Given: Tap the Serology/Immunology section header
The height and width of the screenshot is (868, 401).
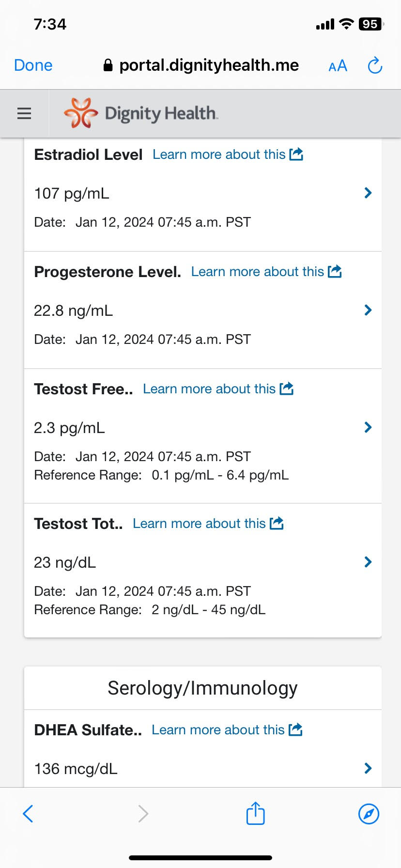Looking at the screenshot, I should (202, 688).
